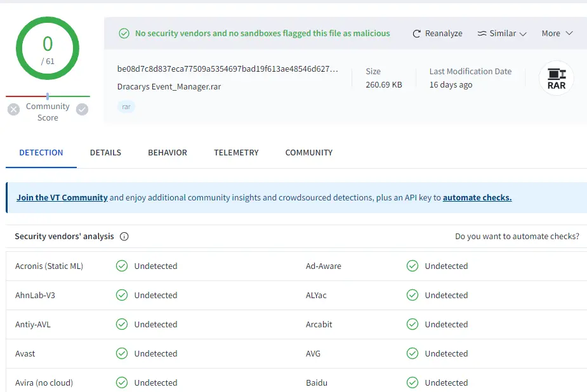The height and width of the screenshot is (392, 587).
Task: Click Avast undetected check icon
Action: coord(122,353)
